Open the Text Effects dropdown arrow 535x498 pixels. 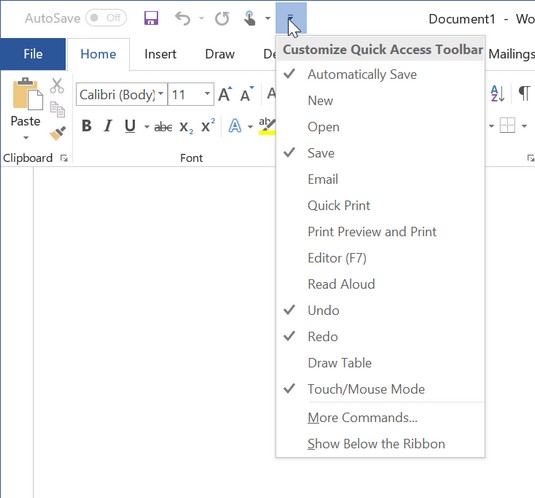(250, 127)
